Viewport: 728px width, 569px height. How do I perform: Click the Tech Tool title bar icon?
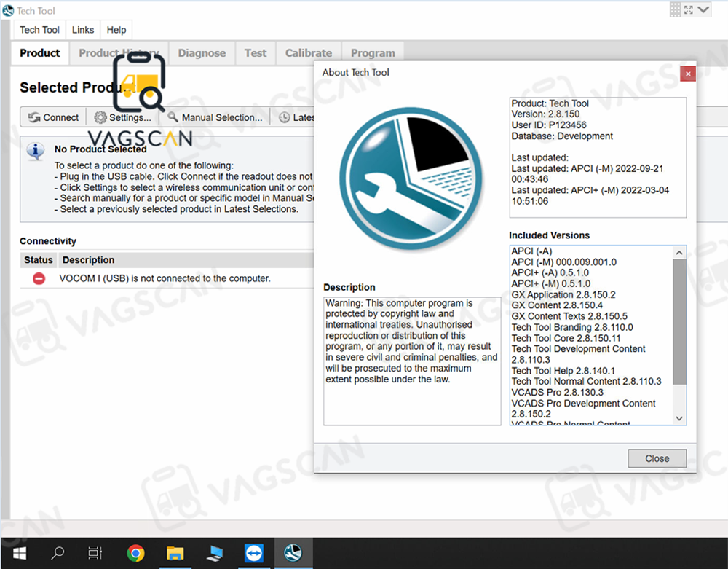(x=8, y=10)
